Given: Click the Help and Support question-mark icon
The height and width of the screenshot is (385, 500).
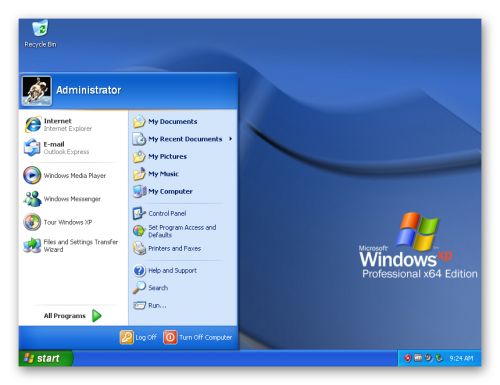Looking at the screenshot, I should click(139, 270).
